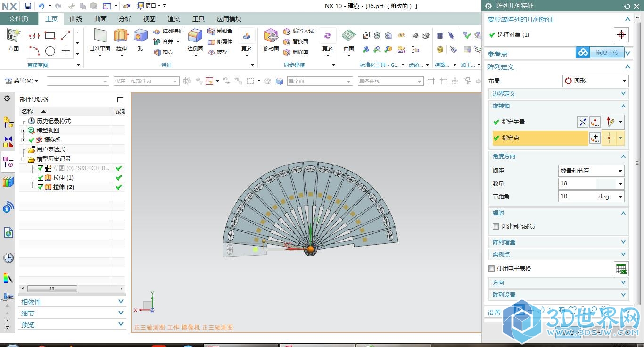This screenshot has height=347, width=644.
Task: Click the point dialog icon beside 指定点
Action: point(594,138)
